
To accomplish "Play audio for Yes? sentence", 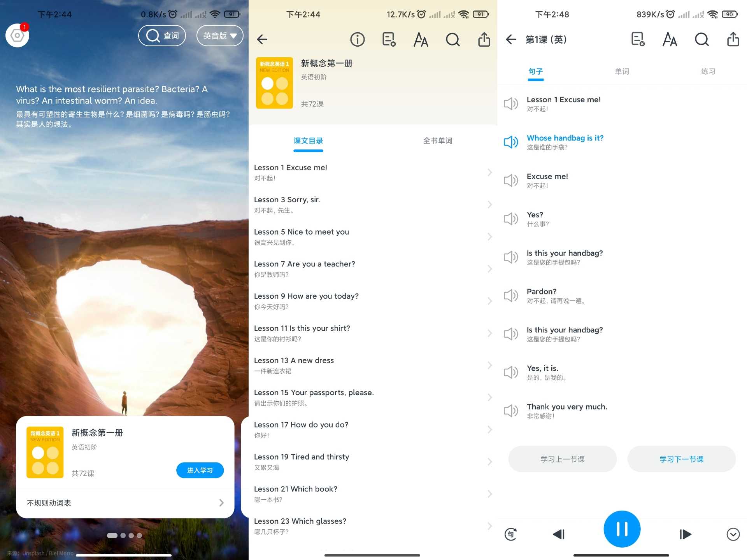I will 511,219.
